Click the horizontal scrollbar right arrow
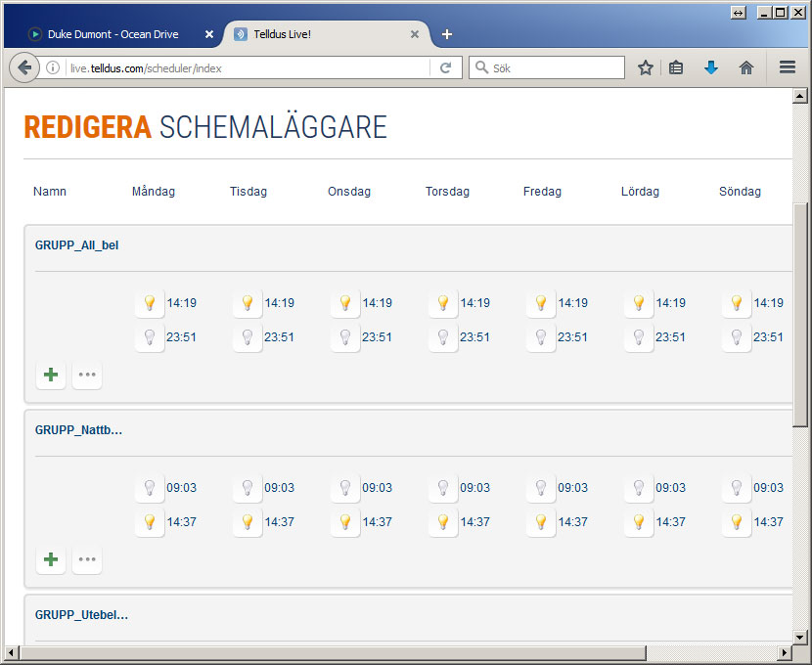 pyautogui.click(x=785, y=652)
